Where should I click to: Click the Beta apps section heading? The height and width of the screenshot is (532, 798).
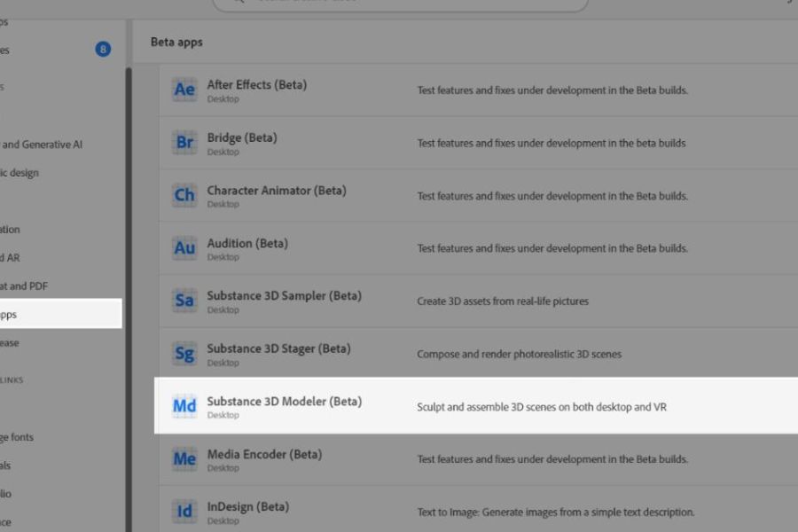click(x=176, y=43)
